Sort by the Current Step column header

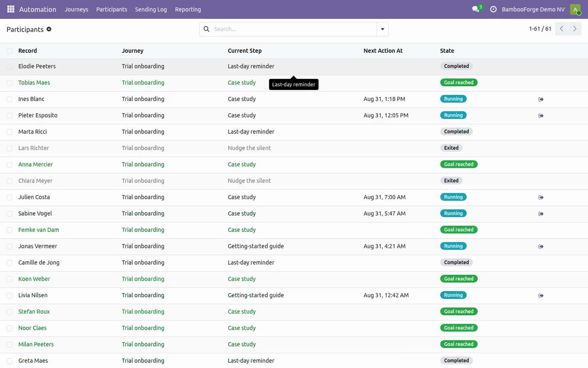(245, 51)
